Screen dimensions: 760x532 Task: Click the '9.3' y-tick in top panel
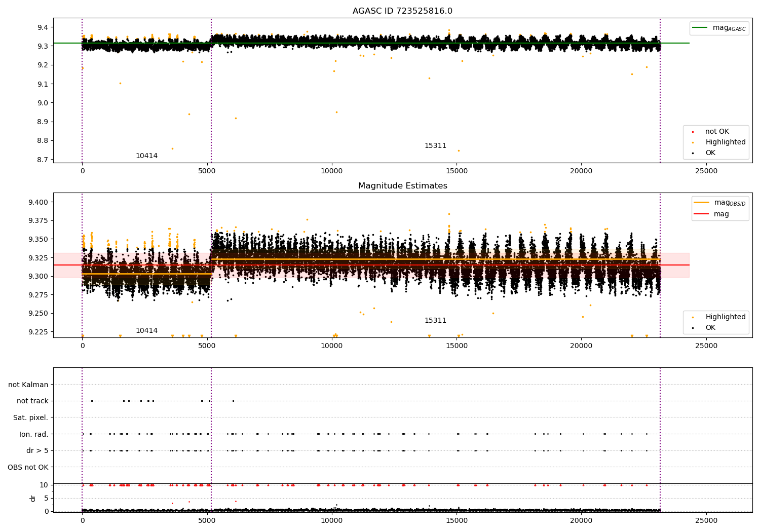(x=43, y=46)
